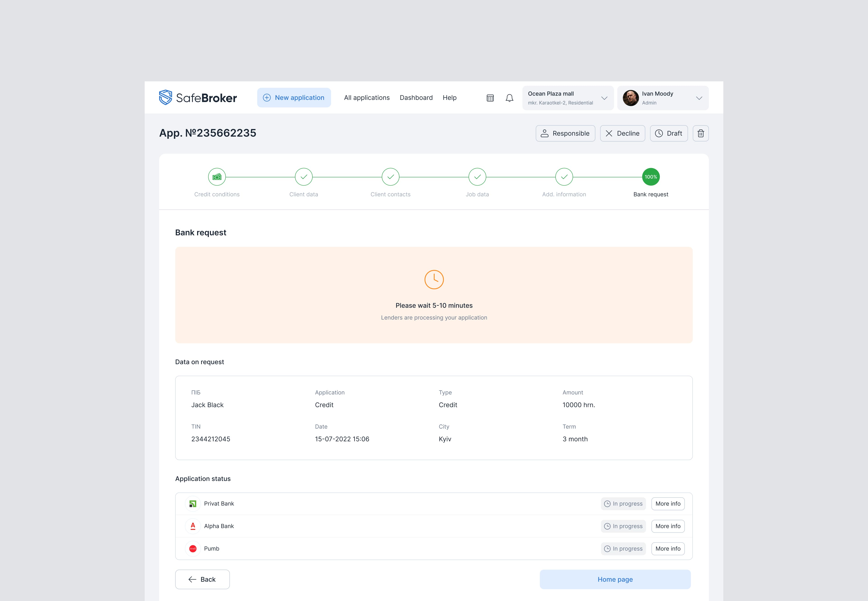The image size is (868, 601).
Task: Click the SafeBroker shield logo
Action: [165, 98]
